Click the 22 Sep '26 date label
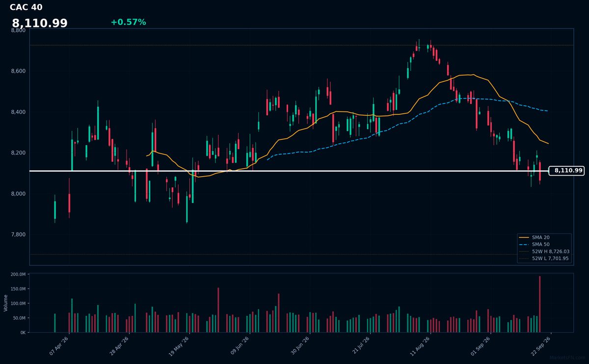Viewport: 589px width, 364px height. tap(541, 346)
